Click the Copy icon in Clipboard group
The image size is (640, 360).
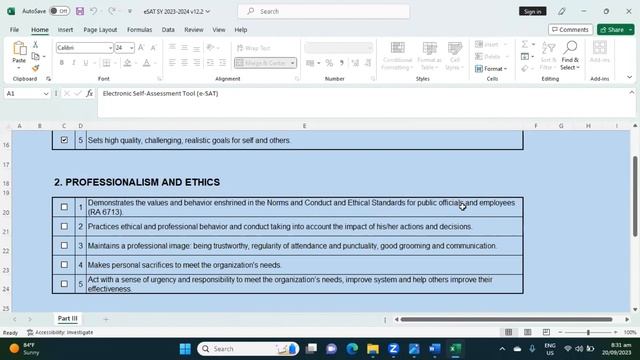click(36, 56)
